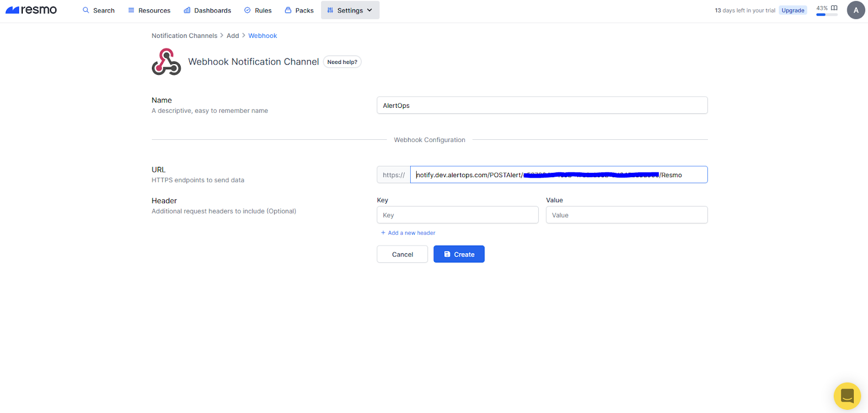The height and width of the screenshot is (413, 868).
Task: Go back to Notification Channels breadcrumb
Action: pyautogui.click(x=184, y=36)
